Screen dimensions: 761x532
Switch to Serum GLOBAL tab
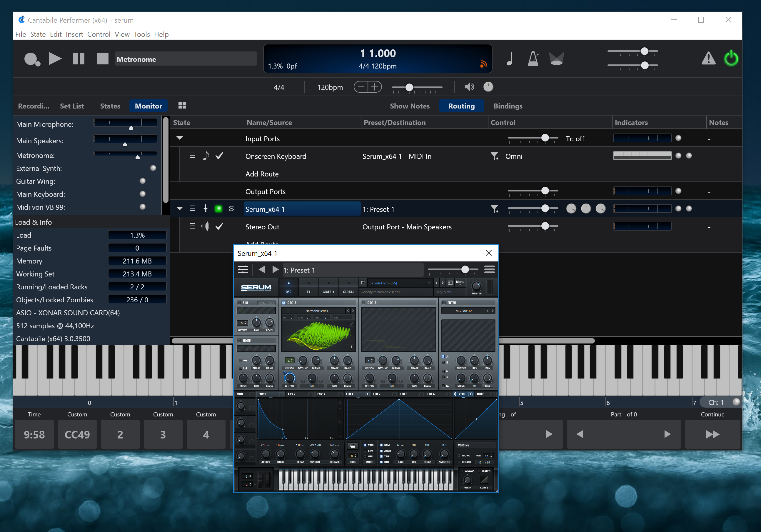pyautogui.click(x=348, y=287)
